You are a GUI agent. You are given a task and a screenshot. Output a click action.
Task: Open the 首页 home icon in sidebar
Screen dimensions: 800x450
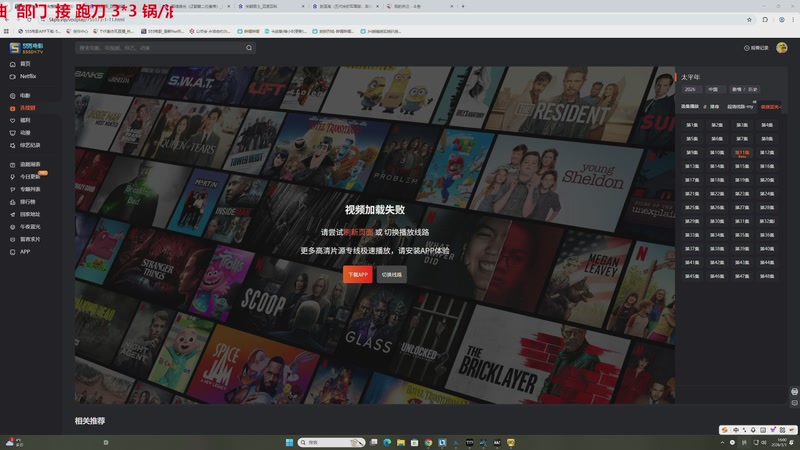13,64
